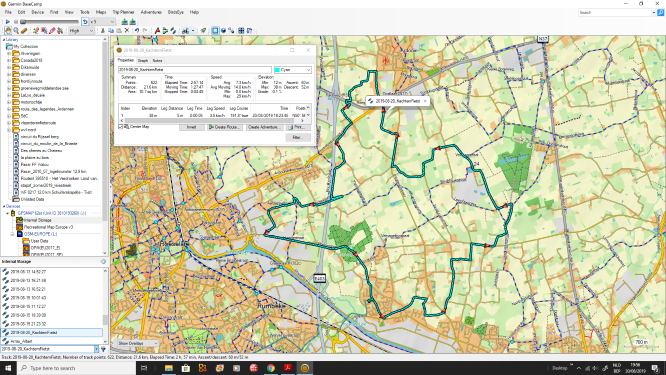Select the Zoom magnifier tool
The width and height of the screenshot is (666, 375).
16,31
